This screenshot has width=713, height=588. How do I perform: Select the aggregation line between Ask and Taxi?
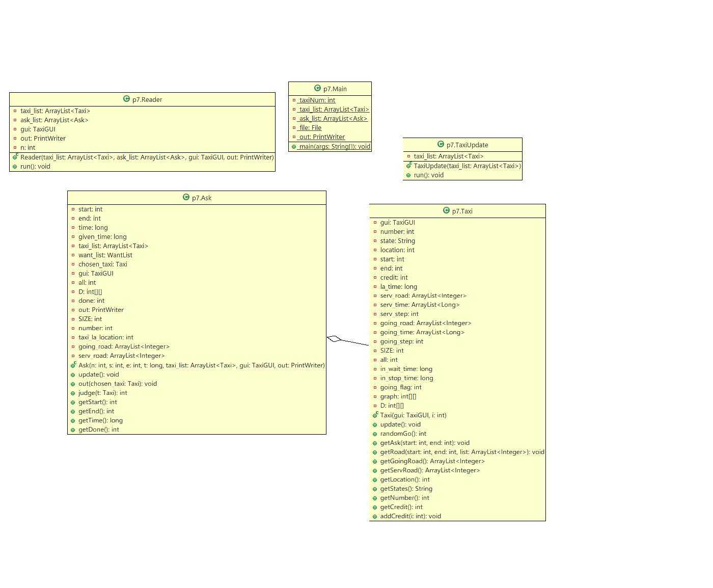click(354, 342)
